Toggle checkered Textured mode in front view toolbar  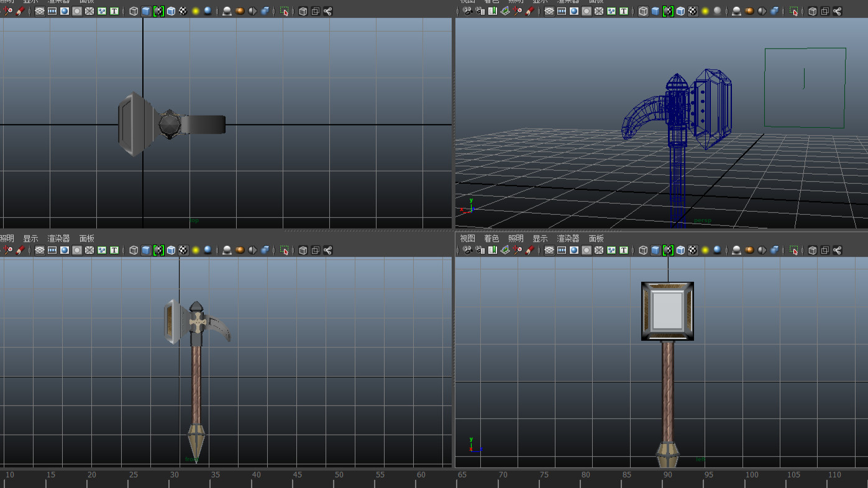pyautogui.click(x=183, y=250)
